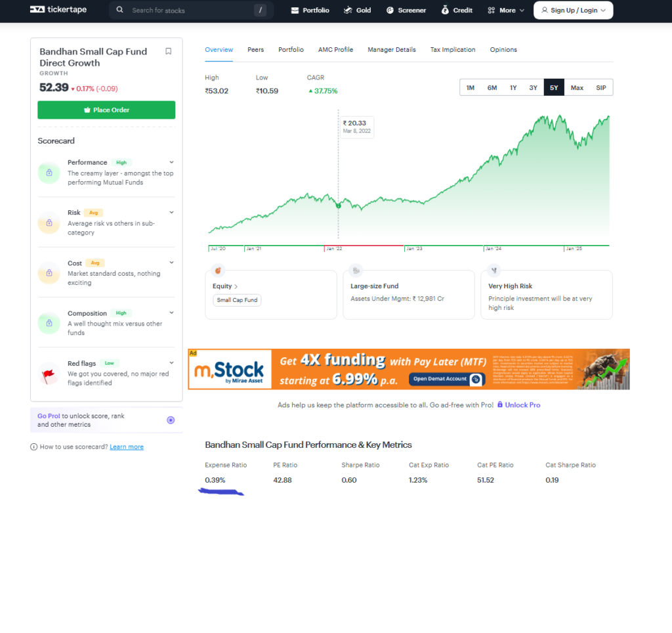Open the Sign Up / Login dropdown
672x633 pixels.
coord(573,11)
